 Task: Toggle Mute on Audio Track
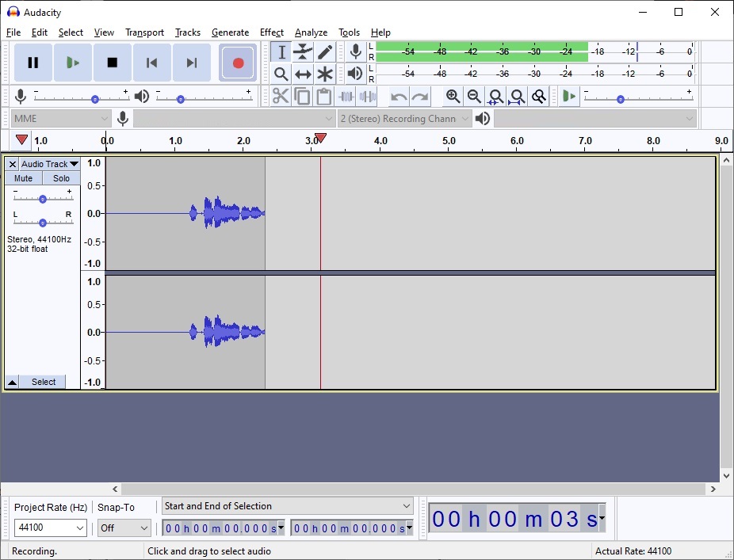(24, 178)
